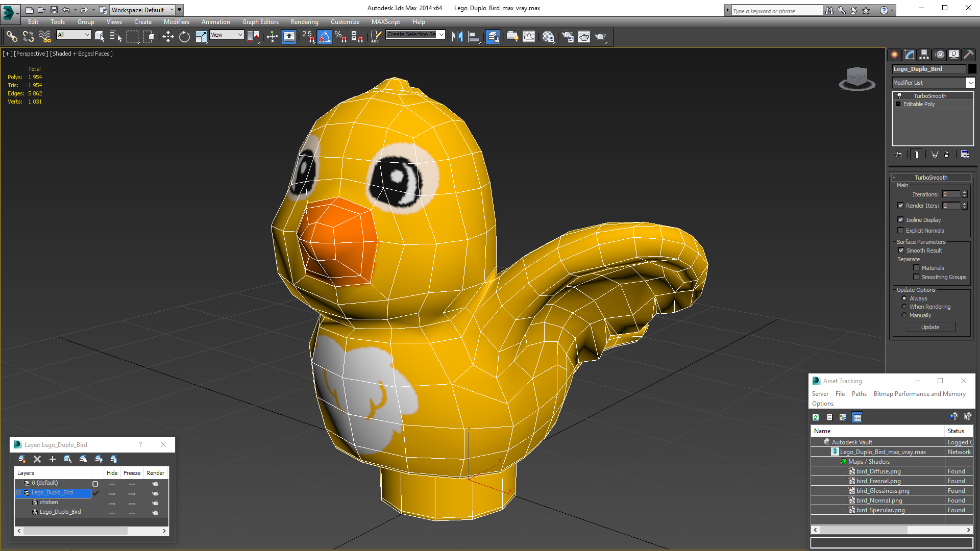Screen dimensions: 980x551
Task: Select bird_Diffuse.png in Asset Tracking
Action: pos(878,471)
